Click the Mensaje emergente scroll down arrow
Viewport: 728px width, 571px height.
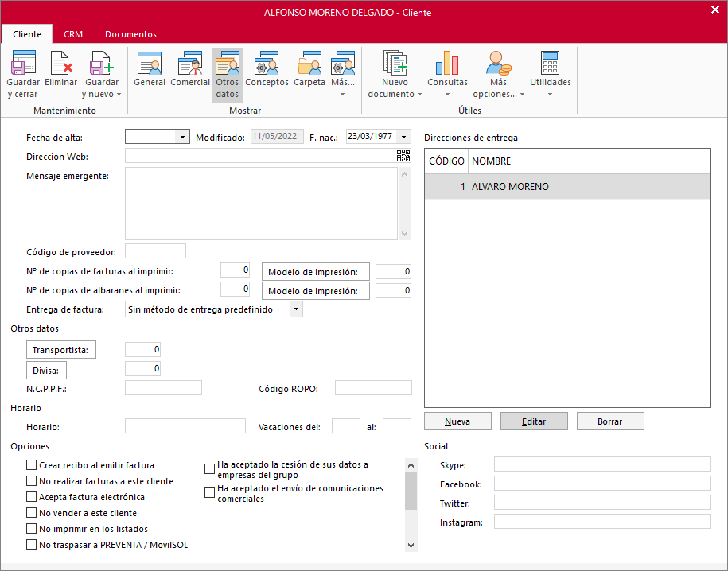coord(404,234)
